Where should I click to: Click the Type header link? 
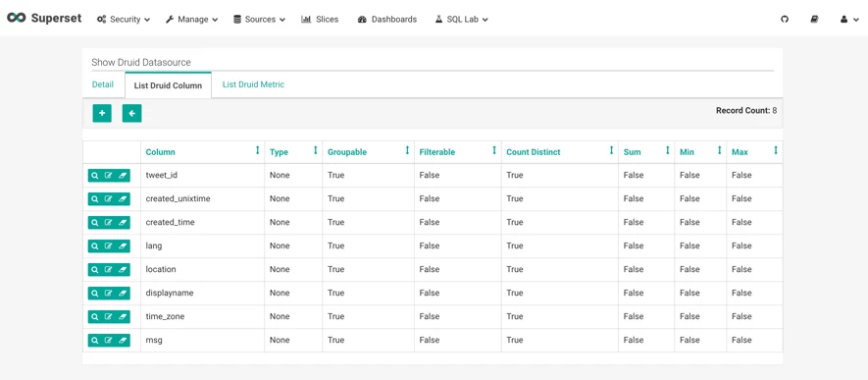pyautogui.click(x=279, y=152)
